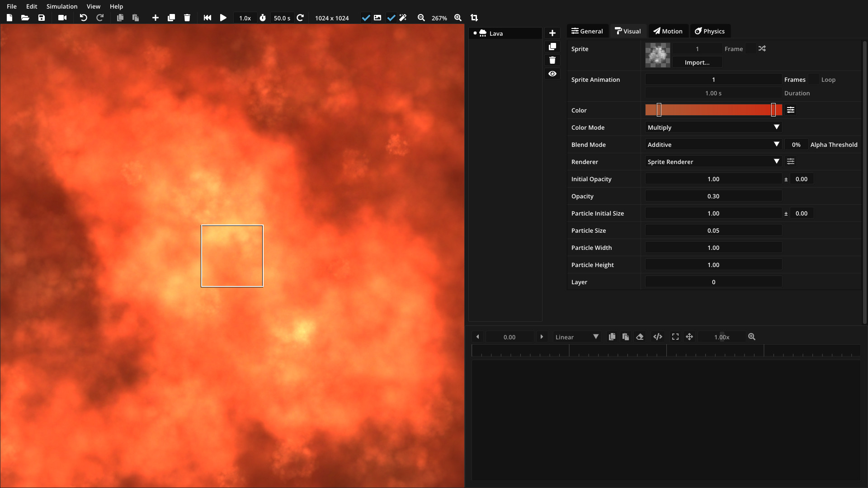Expand the Linear interpolation dropdown
The height and width of the screenshot is (488, 868).
click(577, 337)
